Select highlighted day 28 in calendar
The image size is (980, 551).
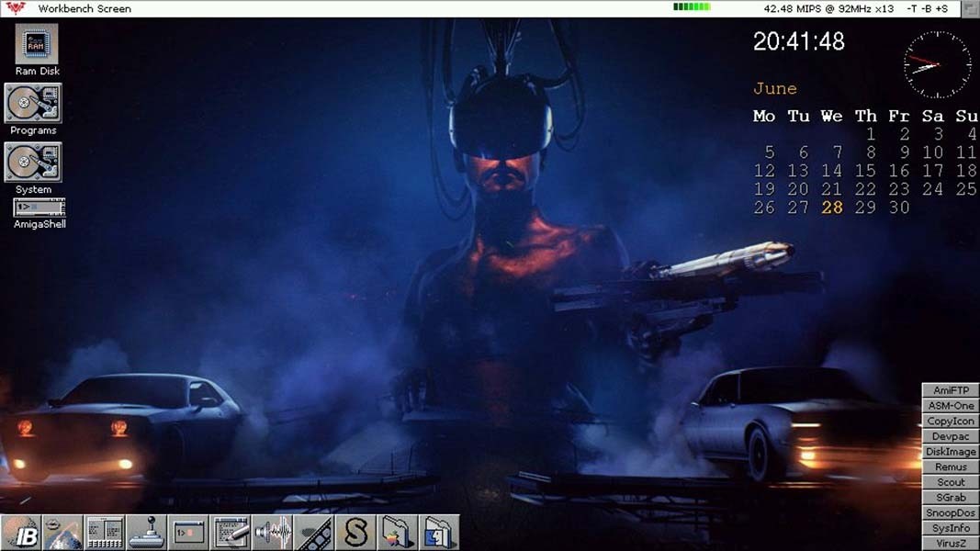[x=832, y=208]
